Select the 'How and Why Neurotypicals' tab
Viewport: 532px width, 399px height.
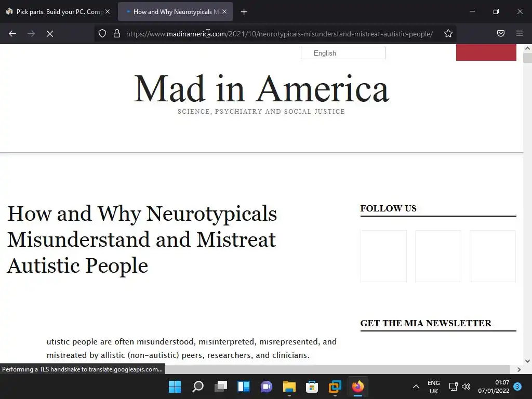[175, 11]
